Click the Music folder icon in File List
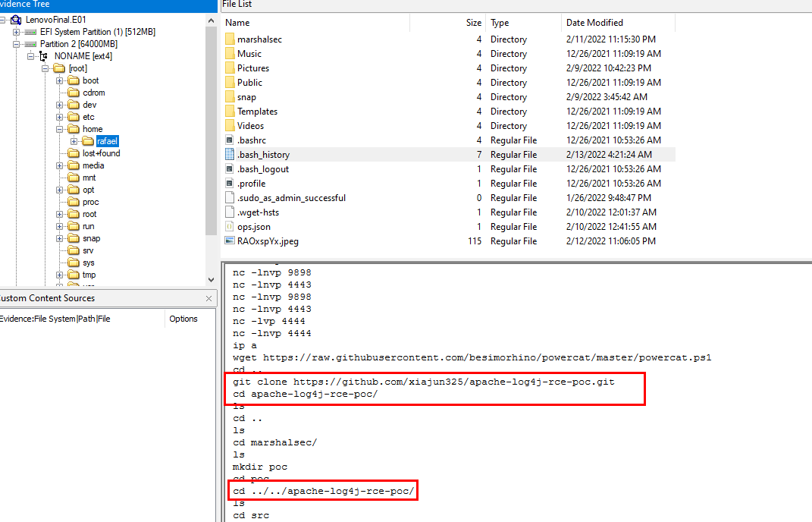812x522 pixels. point(230,54)
